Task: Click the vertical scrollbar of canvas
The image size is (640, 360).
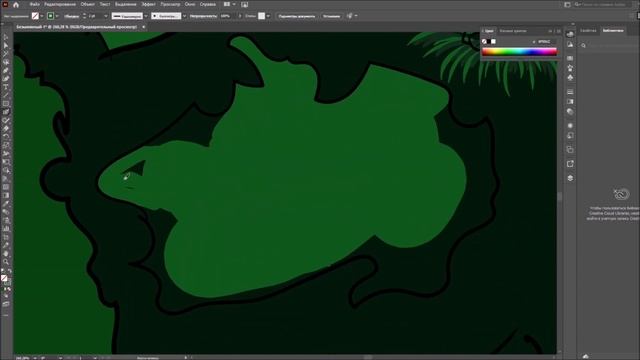Action: point(560,196)
